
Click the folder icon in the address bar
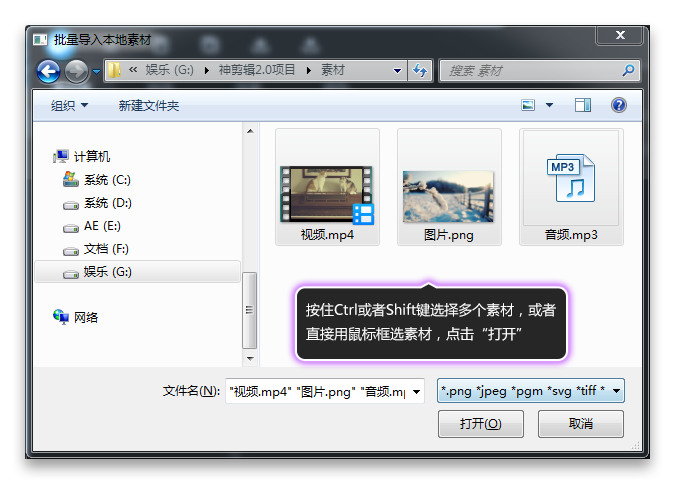pos(114,70)
